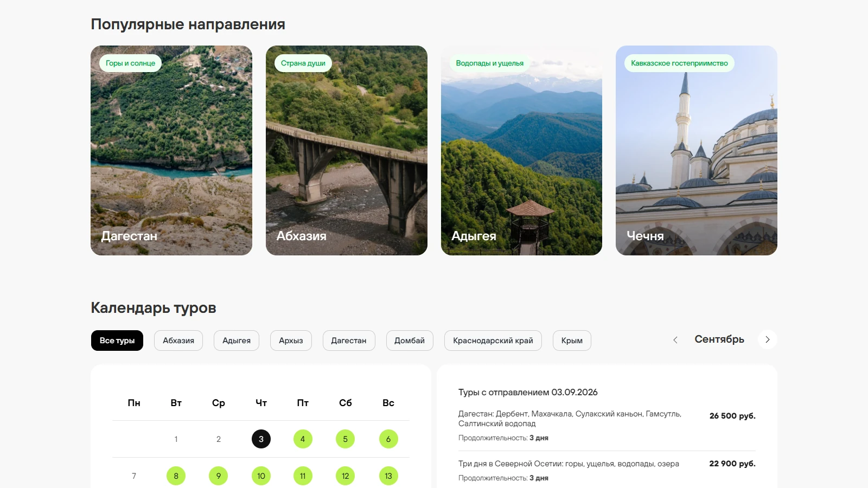Filter tours by Крым
This screenshot has width=868, height=488.
pos(572,341)
